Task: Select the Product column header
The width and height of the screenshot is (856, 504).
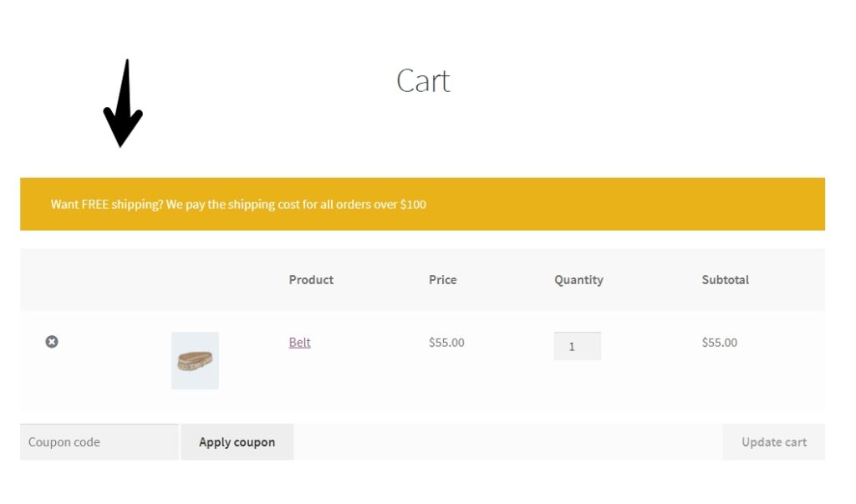Action: (311, 279)
